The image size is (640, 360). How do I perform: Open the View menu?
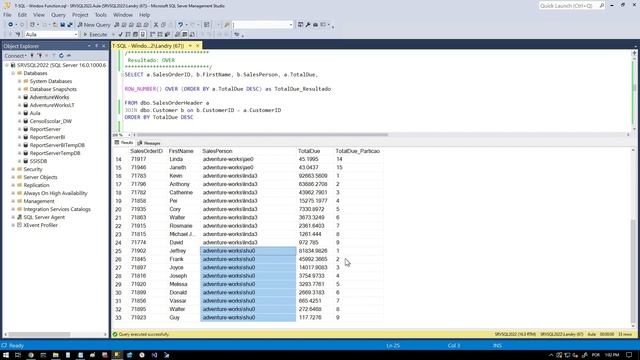click(x=39, y=15)
